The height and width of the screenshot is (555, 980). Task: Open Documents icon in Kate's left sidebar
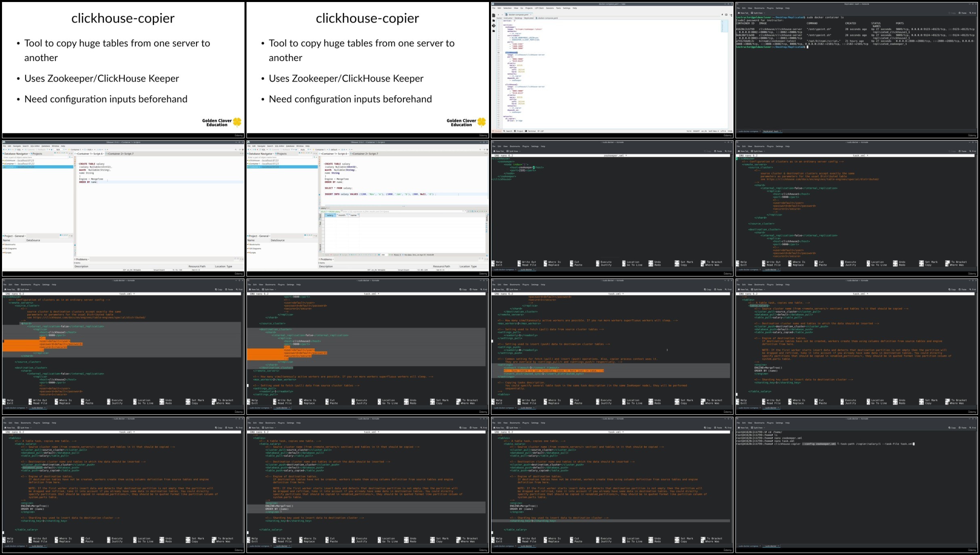pos(493,15)
